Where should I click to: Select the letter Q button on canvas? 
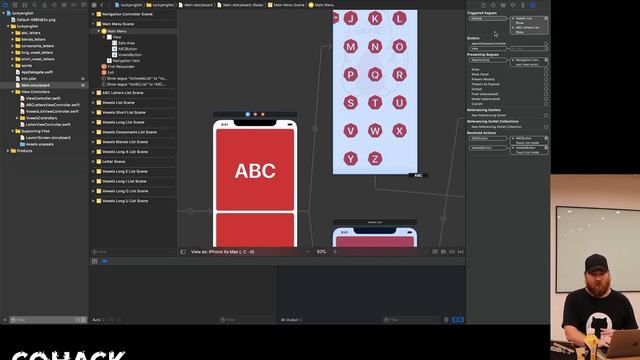(x=375, y=75)
